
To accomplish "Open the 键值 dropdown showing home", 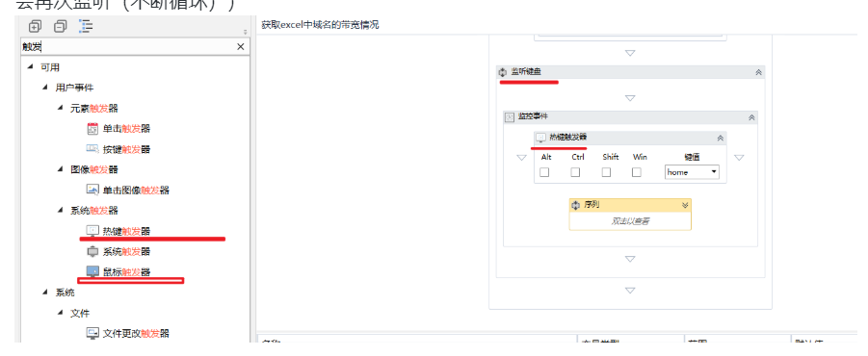I will 692,172.
